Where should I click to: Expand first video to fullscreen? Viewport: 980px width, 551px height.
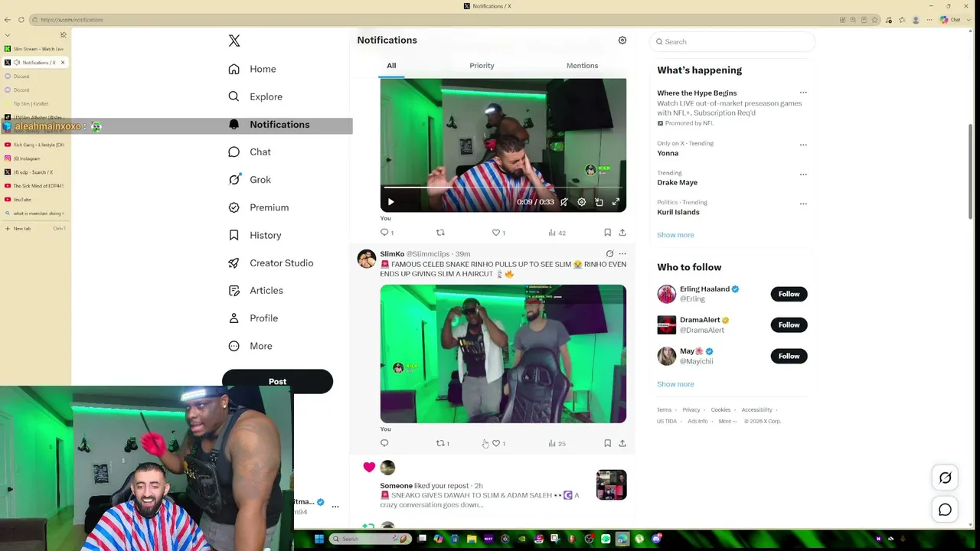click(616, 202)
